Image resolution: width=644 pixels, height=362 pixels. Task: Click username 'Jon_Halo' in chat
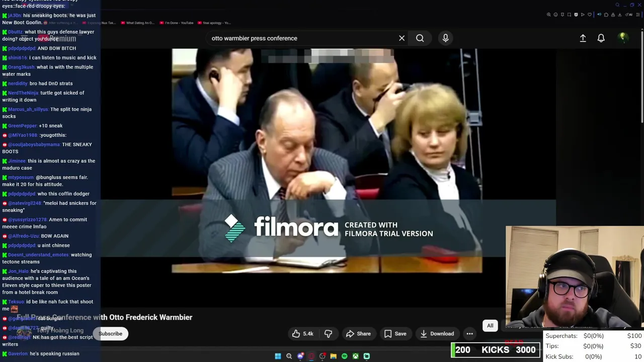[18, 271]
